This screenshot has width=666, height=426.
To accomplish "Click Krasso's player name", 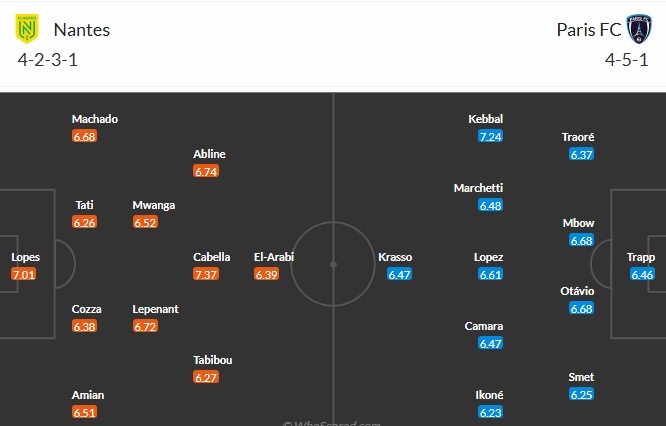I will (395, 257).
